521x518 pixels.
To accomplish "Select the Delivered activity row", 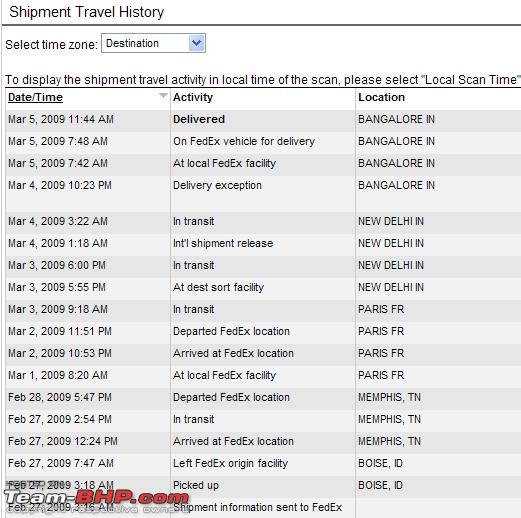I will click(263, 119).
